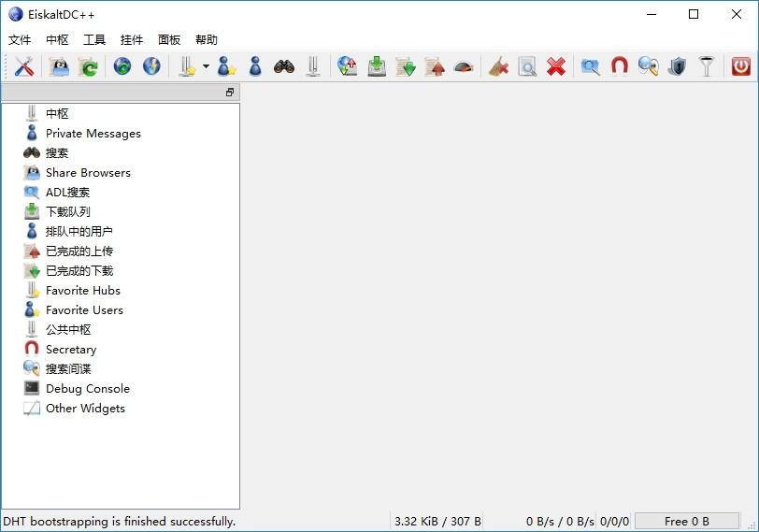Click the green refresh share icon
This screenshot has width=759, height=532.
(89, 66)
